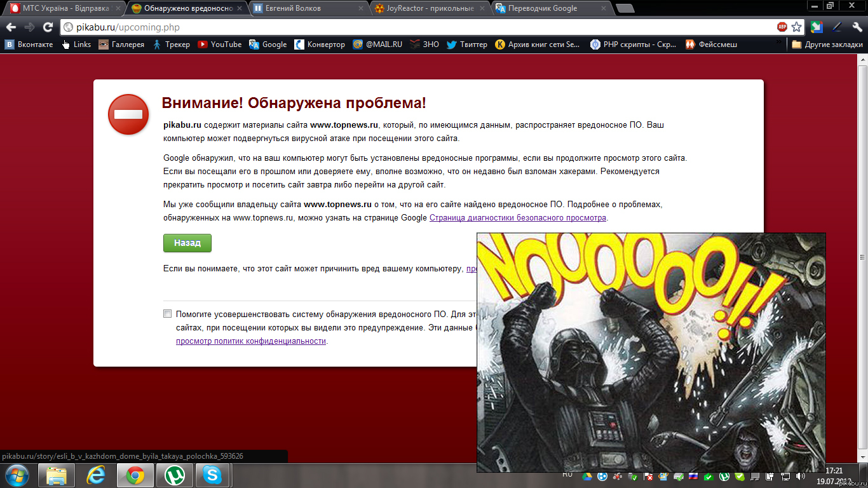Open Internet Explorer from the taskbar
The height and width of the screenshot is (488, 868).
pyautogui.click(x=96, y=475)
